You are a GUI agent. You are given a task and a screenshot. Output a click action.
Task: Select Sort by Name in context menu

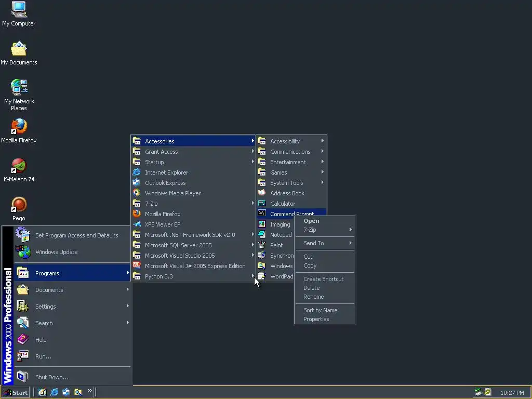pyautogui.click(x=325, y=310)
